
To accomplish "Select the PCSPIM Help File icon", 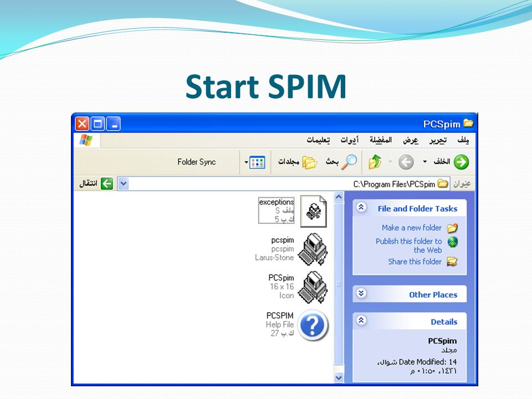I will click(x=313, y=325).
